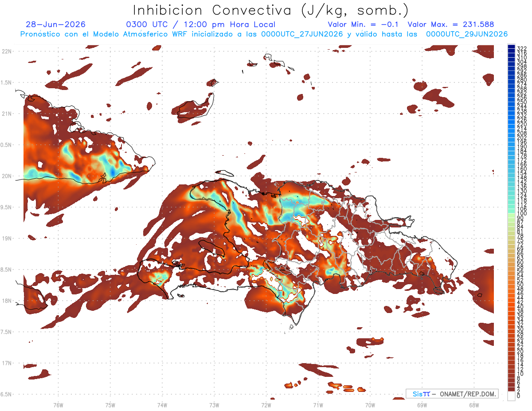The height and width of the screenshot is (411, 532).
Task: Click the '71W' longitude label
Action: tap(318, 405)
